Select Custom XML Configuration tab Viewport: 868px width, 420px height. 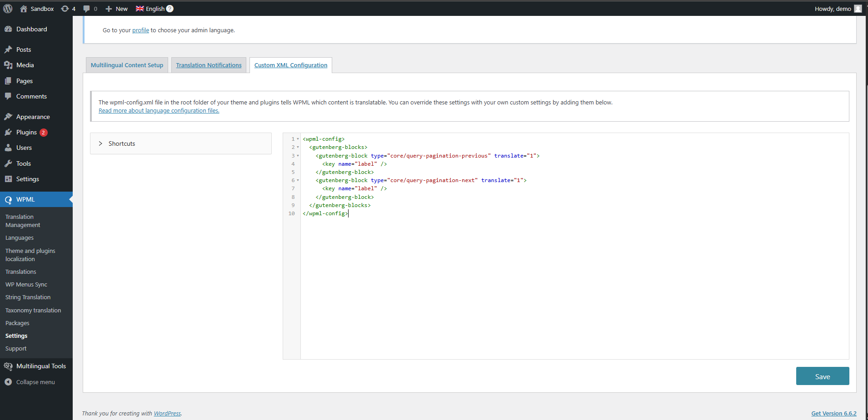[x=291, y=65]
